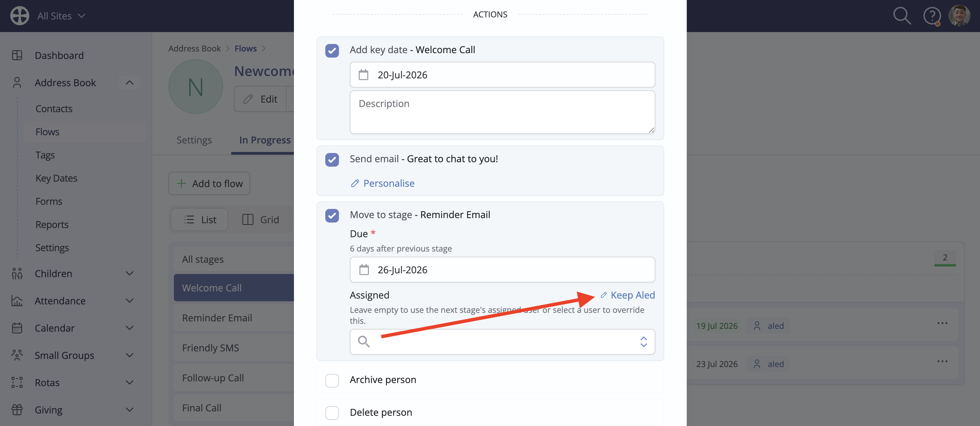Expand the Calendar section chevron

point(129,328)
